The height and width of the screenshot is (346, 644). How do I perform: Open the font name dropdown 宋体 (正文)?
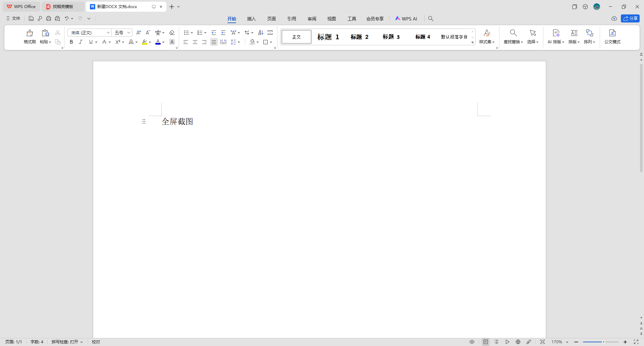108,33
